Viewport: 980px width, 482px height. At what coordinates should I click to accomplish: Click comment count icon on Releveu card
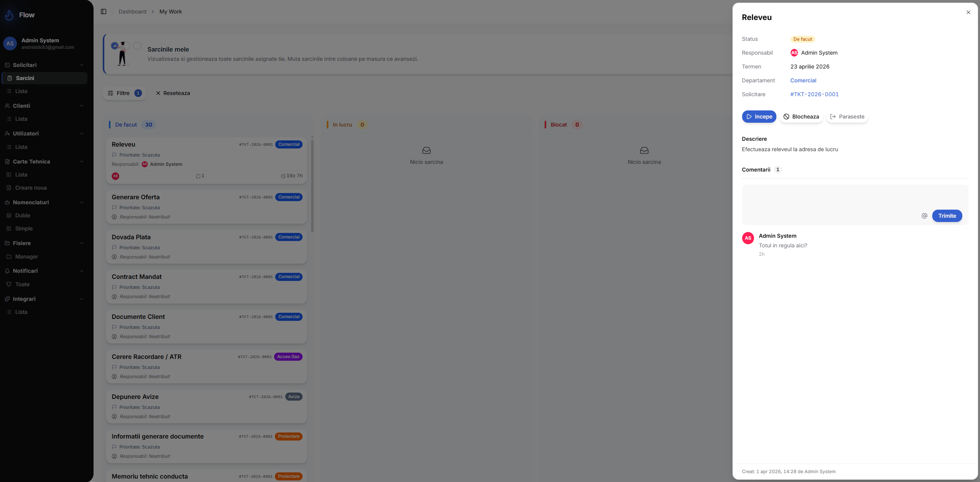198,176
